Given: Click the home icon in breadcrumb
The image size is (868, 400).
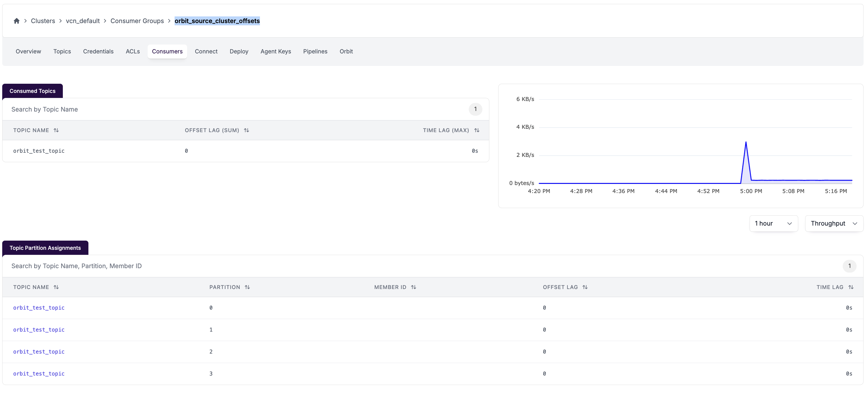Looking at the screenshot, I should (16, 21).
